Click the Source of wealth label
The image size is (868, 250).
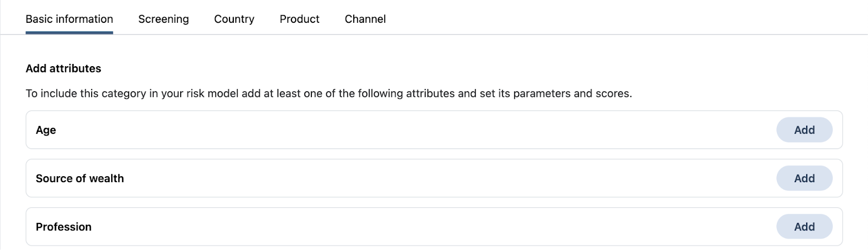click(80, 178)
